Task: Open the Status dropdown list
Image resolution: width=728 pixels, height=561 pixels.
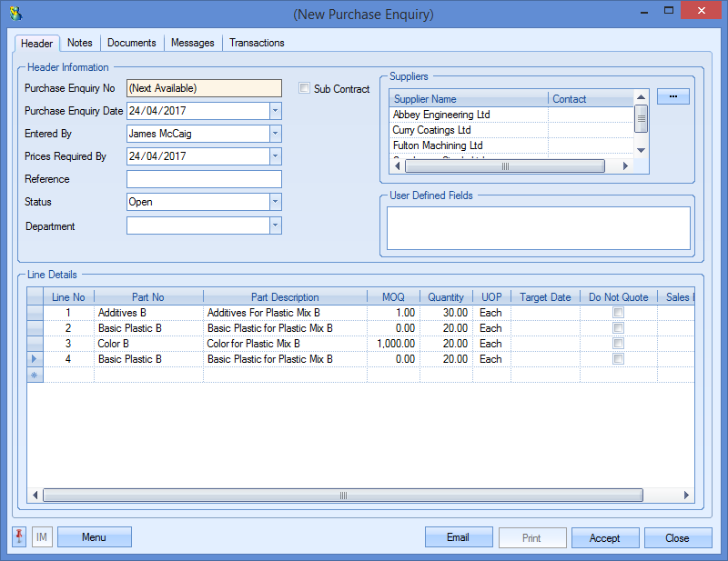Action: [275, 202]
